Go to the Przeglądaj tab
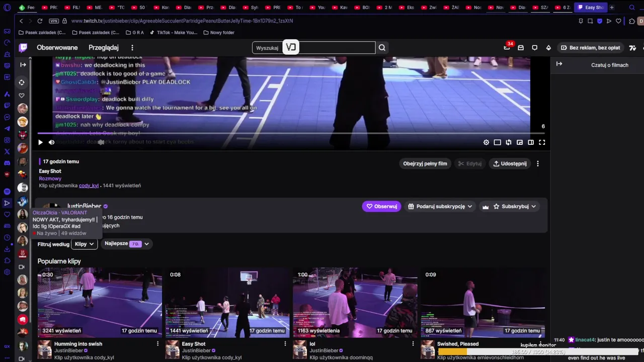This screenshot has width=644, height=362. coord(104,48)
